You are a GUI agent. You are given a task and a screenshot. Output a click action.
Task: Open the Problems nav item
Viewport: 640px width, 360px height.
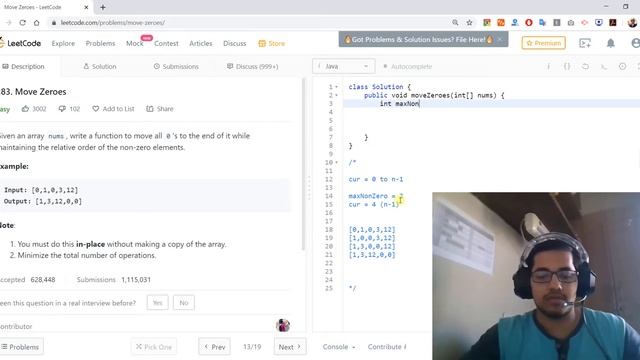[100, 43]
